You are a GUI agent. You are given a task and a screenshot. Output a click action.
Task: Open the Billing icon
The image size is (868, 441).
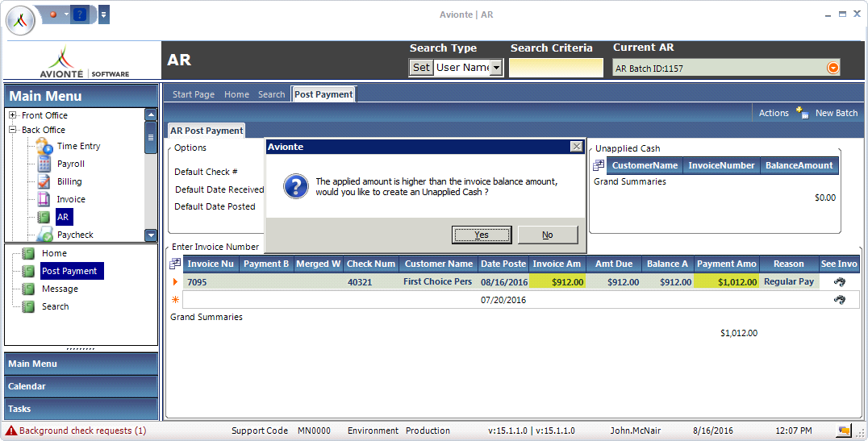(x=44, y=181)
